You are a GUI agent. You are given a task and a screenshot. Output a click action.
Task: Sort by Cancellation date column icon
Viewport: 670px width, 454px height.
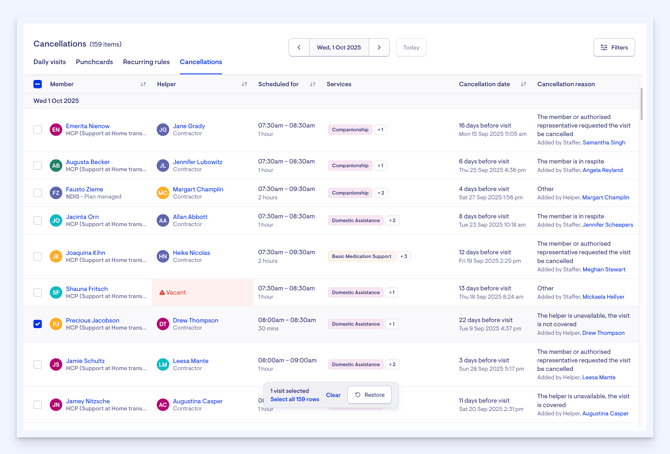click(x=523, y=84)
